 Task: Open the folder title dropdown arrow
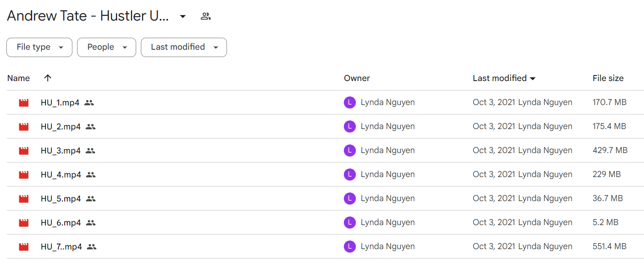(x=183, y=17)
